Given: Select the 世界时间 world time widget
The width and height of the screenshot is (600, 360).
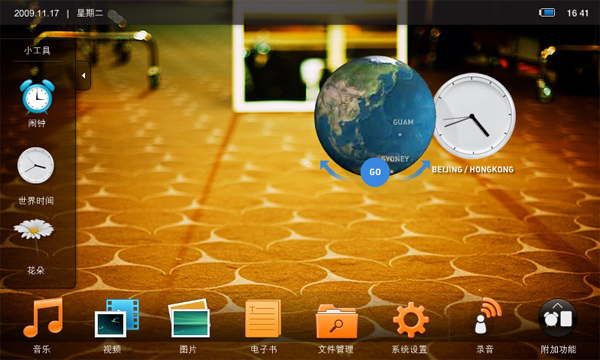Looking at the screenshot, I should click(36, 165).
